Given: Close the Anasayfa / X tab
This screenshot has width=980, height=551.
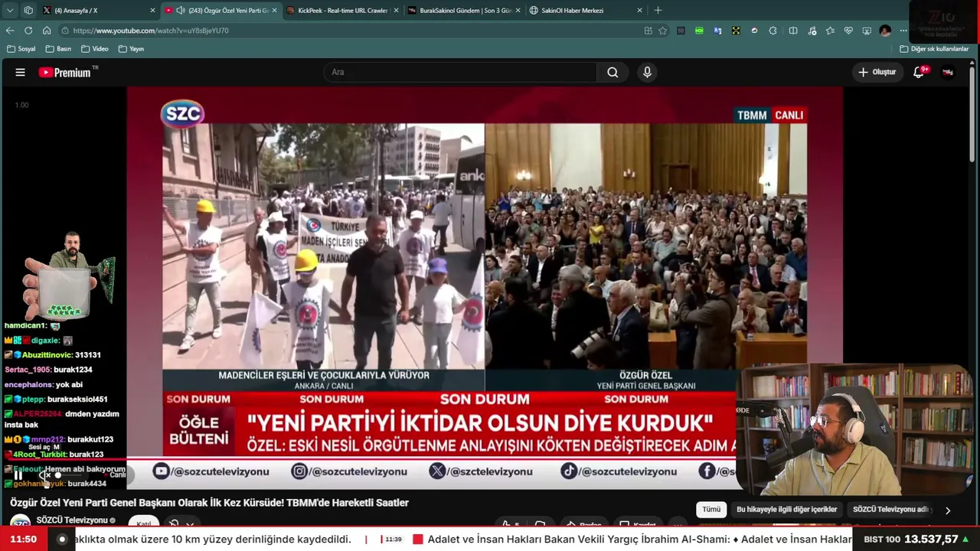Looking at the screenshot, I should (152, 11).
